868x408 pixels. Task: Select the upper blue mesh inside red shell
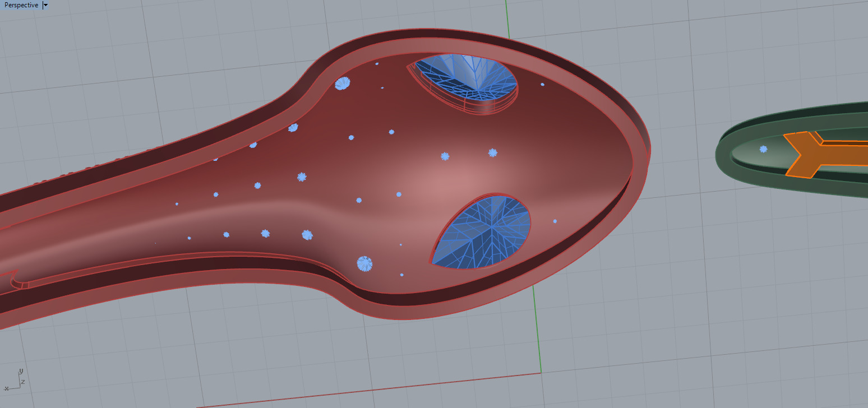pyautogui.click(x=467, y=78)
